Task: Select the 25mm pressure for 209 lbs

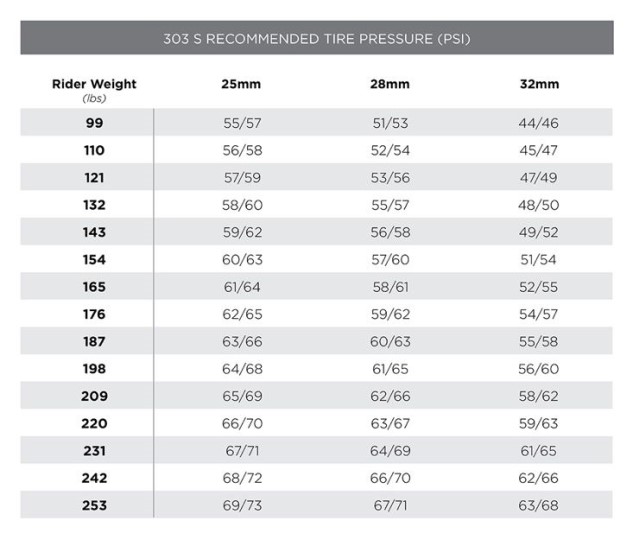Action: pos(241,396)
